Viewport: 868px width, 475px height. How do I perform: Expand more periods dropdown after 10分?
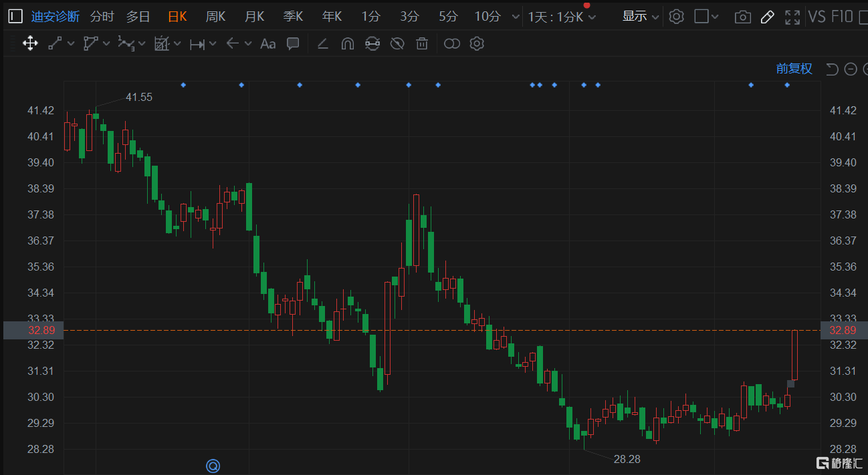point(515,17)
